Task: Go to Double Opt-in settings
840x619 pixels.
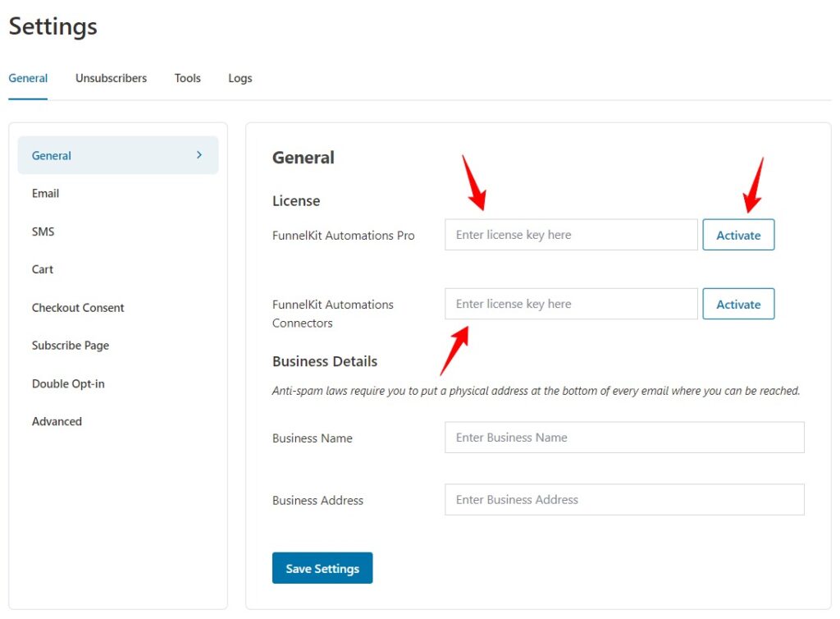Action: pyautogui.click(x=68, y=383)
